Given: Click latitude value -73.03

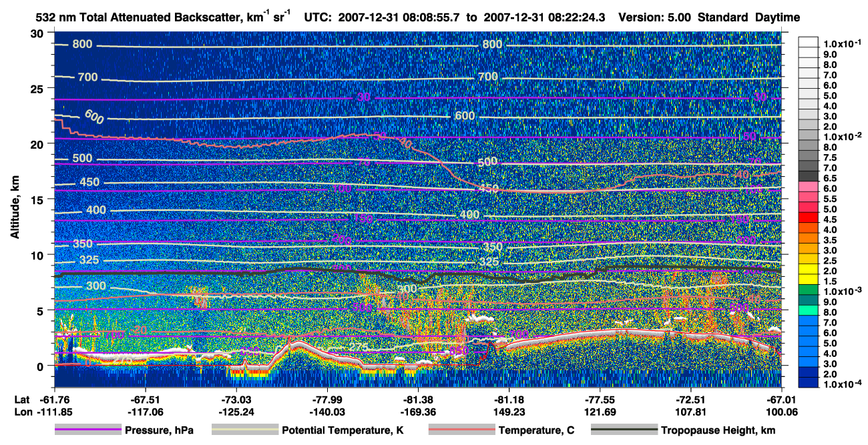Looking at the screenshot, I should coord(236,400).
